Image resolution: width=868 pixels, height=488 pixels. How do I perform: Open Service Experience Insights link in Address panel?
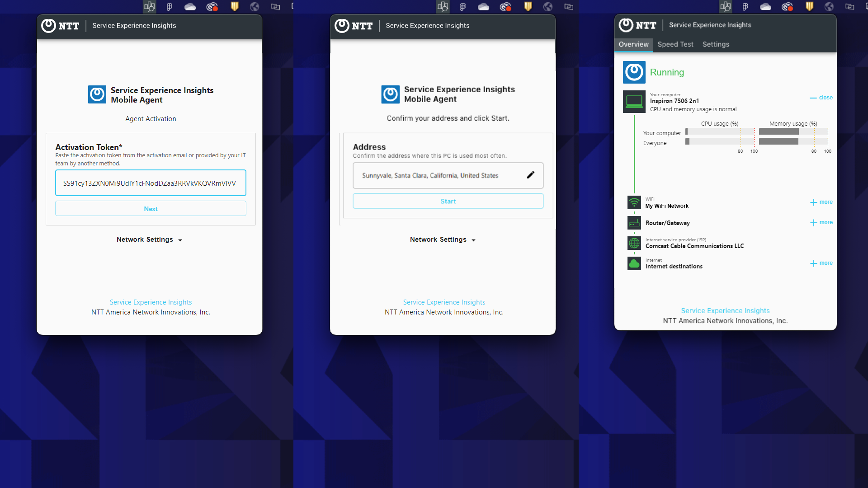click(x=444, y=302)
